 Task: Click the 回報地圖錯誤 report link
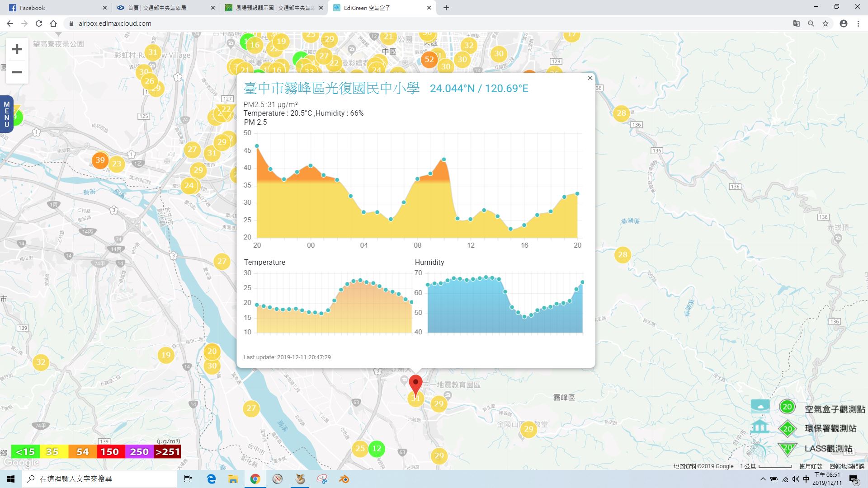[x=847, y=466]
